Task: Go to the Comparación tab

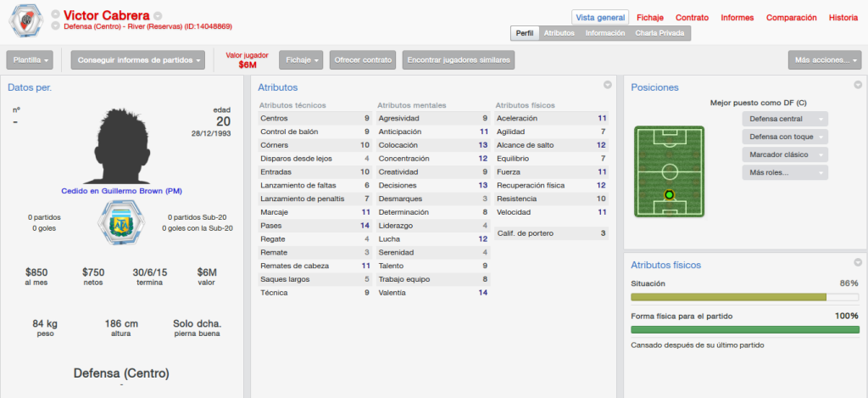Action: 791,18
